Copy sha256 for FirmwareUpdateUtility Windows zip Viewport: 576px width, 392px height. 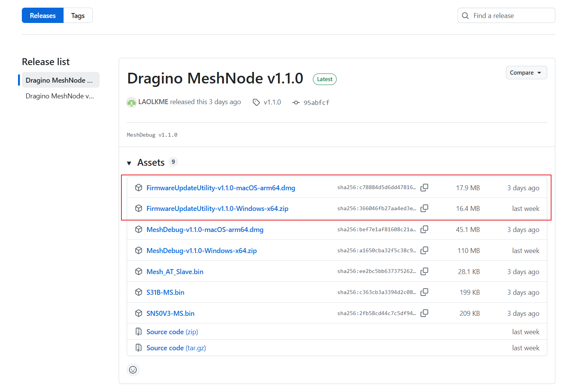pyautogui.click(x=424, y=208)
